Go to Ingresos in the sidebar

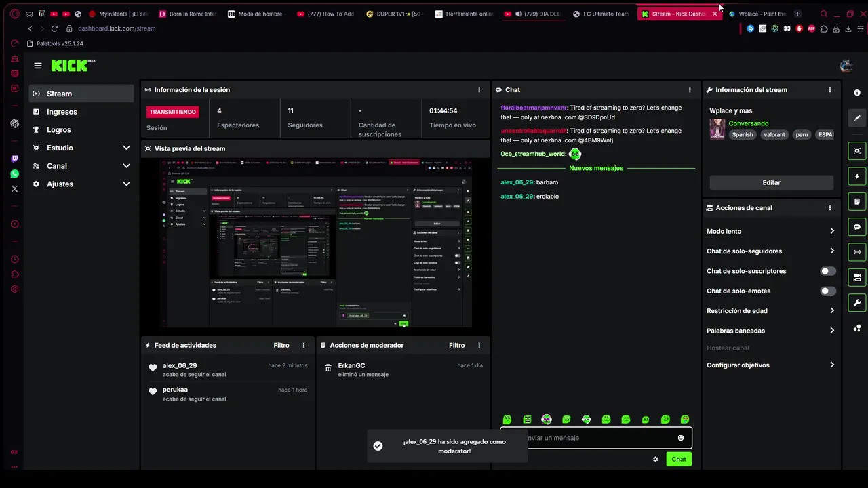[81, 112]
